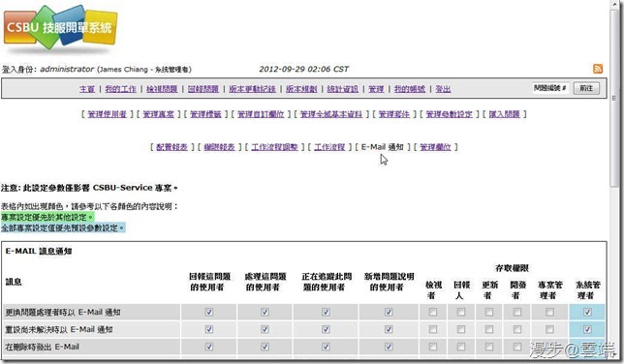
Task: Open the orange RSS feed icon
Action: [x=597, y=69]
